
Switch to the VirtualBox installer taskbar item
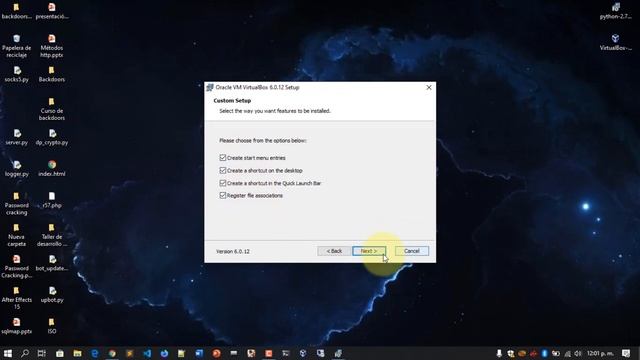coord(338,353)
